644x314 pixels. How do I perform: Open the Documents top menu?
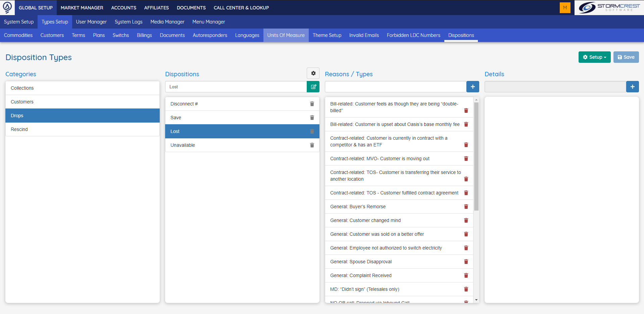point(191,7)
